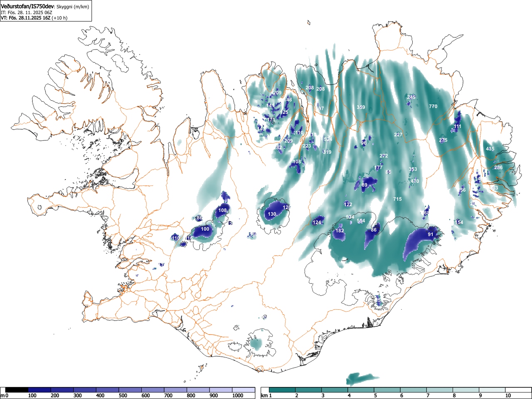This screenshot has width=532, height=399.
Task: Click the visibility value 554 on the map
Action: tap(361, 221)
